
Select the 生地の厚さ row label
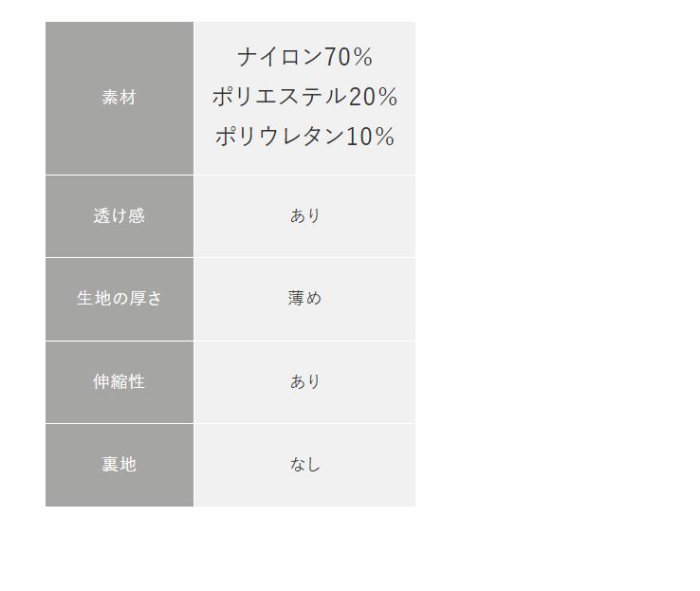pyautogui.click(x=120, y=299)
